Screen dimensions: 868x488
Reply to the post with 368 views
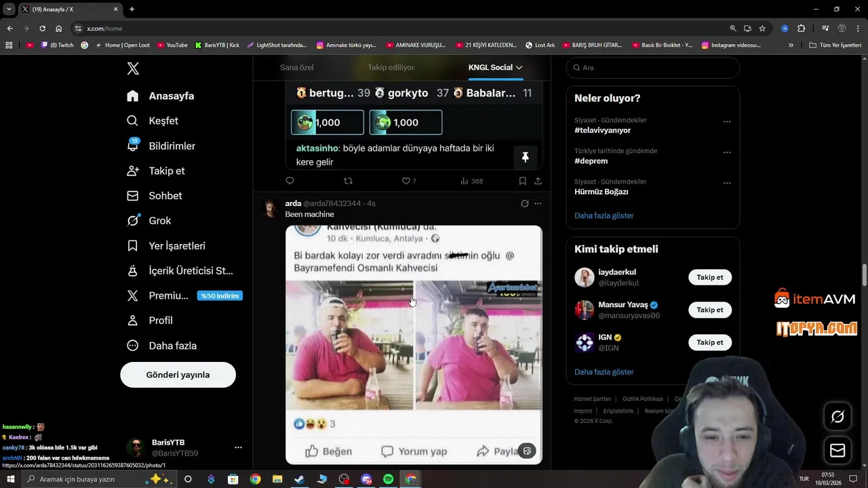point(290,181)
